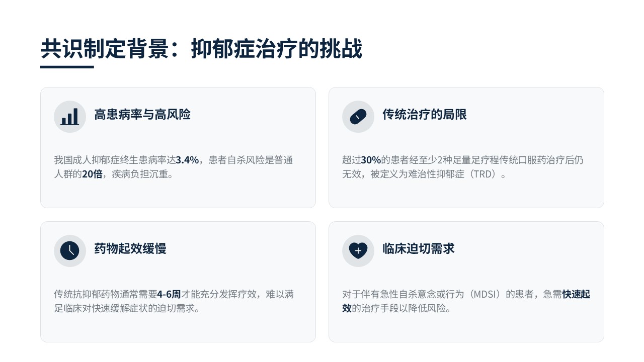Viewport: 644px width, 362px height.
Task: Click the text 迫切需求 in the slow-onset card
Action: coord(176,308)
